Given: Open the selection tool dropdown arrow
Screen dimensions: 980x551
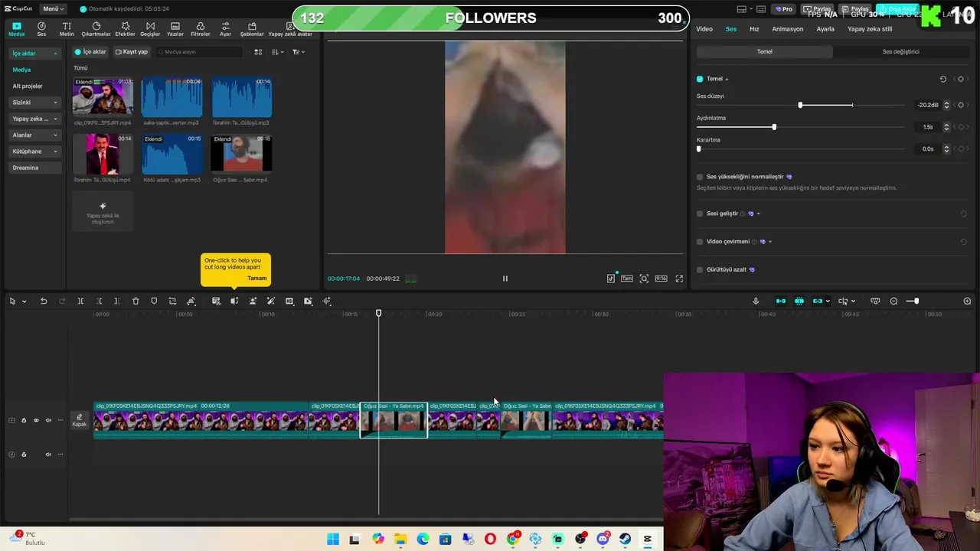Looking at the screenshot, I should 24,302.
